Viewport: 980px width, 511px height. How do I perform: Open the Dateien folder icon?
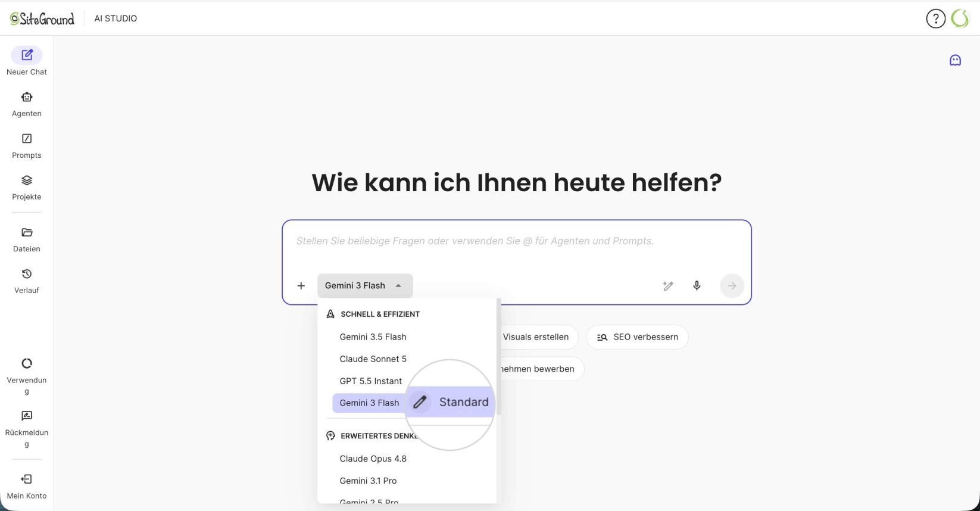(27, 232)
